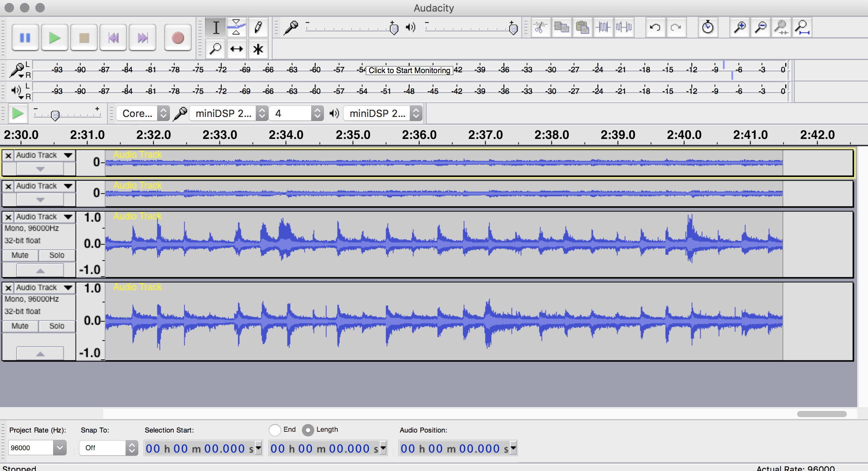Click the horizontal scrollbar thumb
868x471 pixels.
[x=822, y=414]
